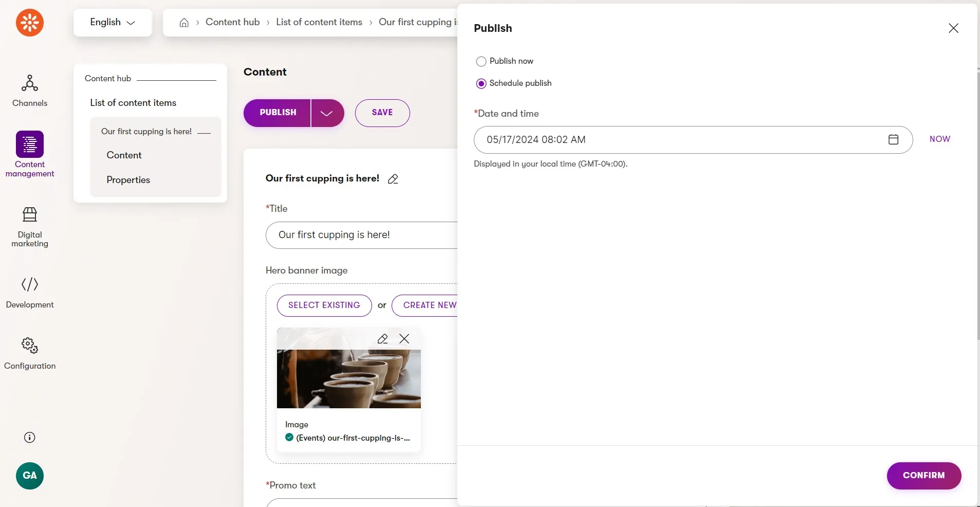
Task: Close the Publish side panel
Action: [x=953, y=28]
